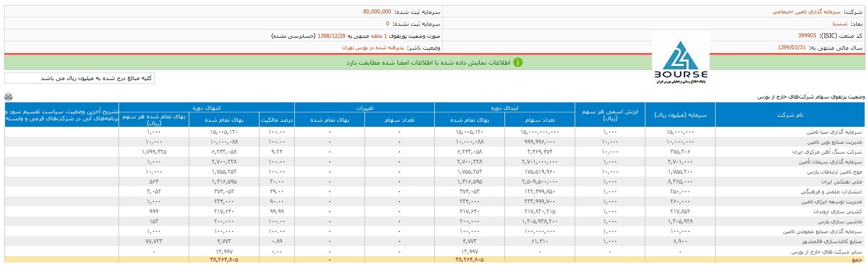Select row سرمایه گذاری صبا تامین
The image size is (868, 266).
435,132
